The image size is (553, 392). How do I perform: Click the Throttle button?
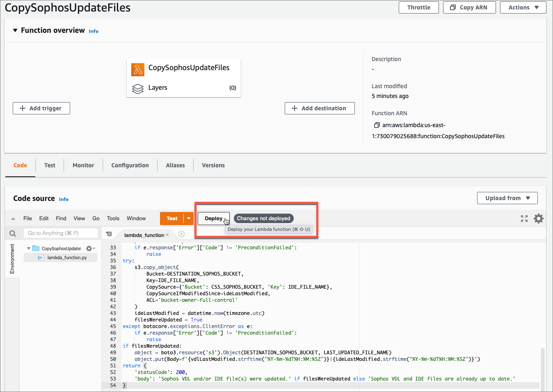click(418, 7)
